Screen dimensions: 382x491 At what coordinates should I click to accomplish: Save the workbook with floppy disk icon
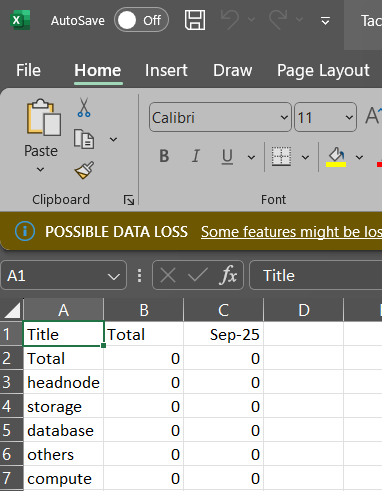(x=195, y=20)
